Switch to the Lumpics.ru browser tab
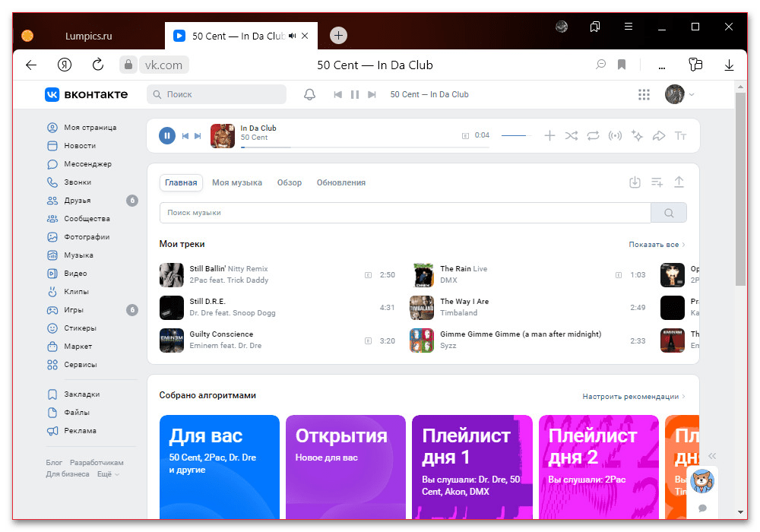The image size is (760, 532). click(x=89, y=36)
